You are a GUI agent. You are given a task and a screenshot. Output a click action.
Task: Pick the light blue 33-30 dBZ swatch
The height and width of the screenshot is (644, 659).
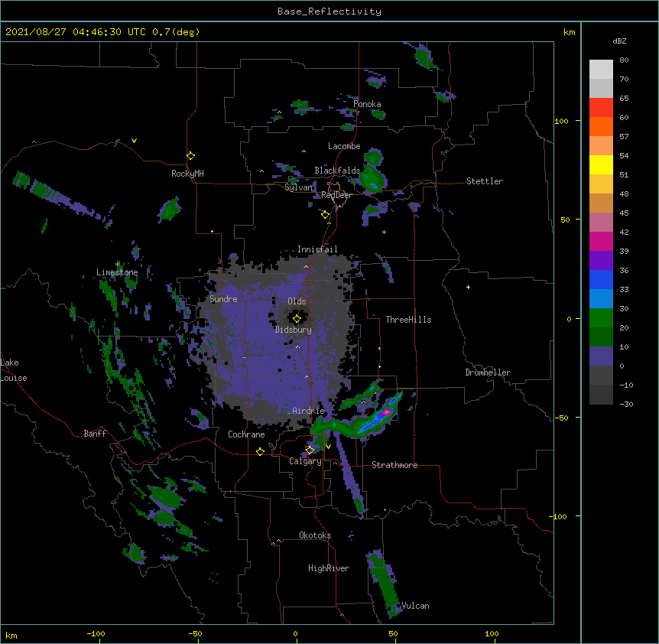tap(601, 298)
